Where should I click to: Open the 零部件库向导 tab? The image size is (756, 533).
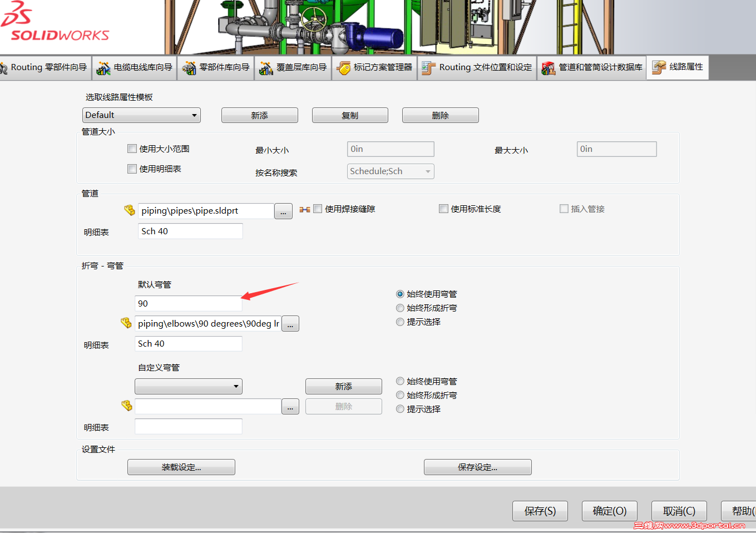pos(216,67)
